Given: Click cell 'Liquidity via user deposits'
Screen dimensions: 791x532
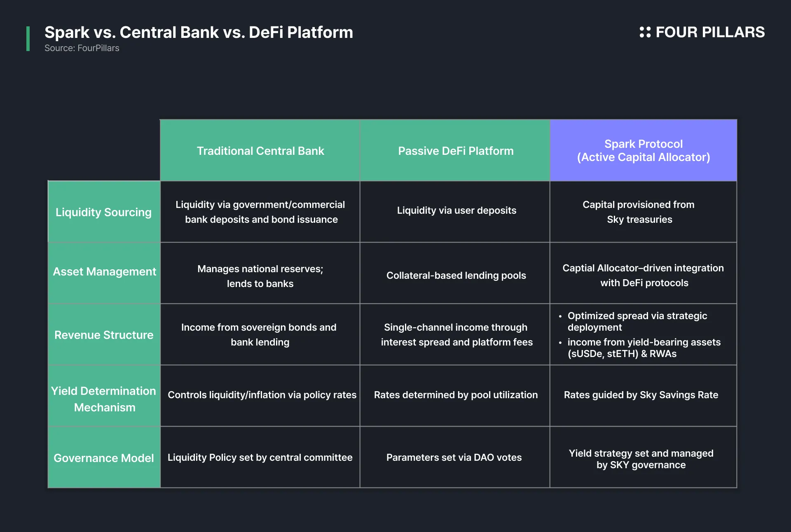Looking at the screenshot, I should click(455, 212).
